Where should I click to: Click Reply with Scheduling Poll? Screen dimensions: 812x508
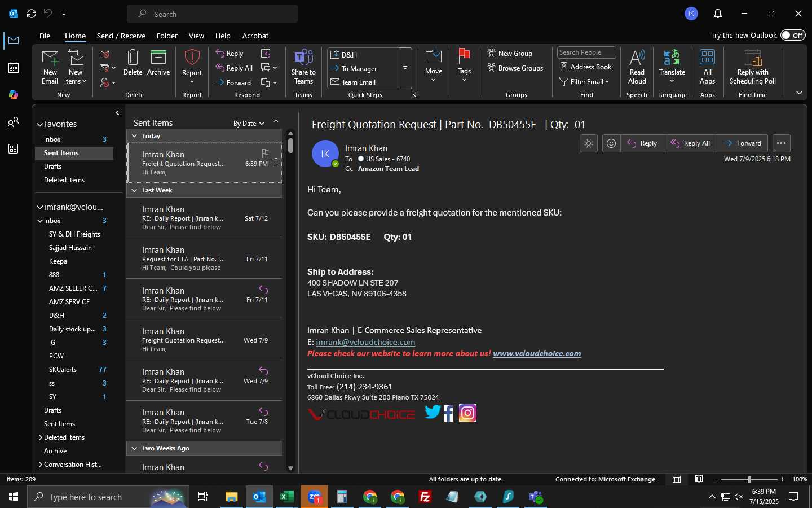click(x=753, y=67)
